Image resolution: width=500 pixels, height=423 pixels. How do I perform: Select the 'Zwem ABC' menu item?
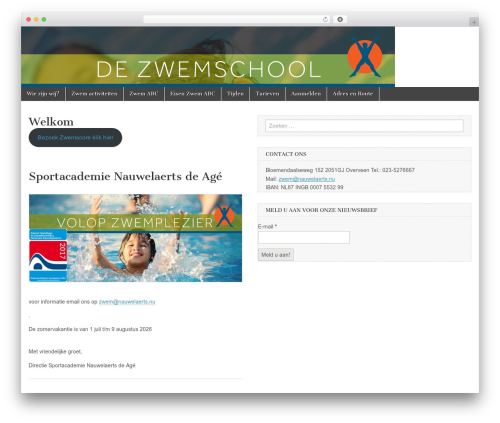[x=144, y=94]
